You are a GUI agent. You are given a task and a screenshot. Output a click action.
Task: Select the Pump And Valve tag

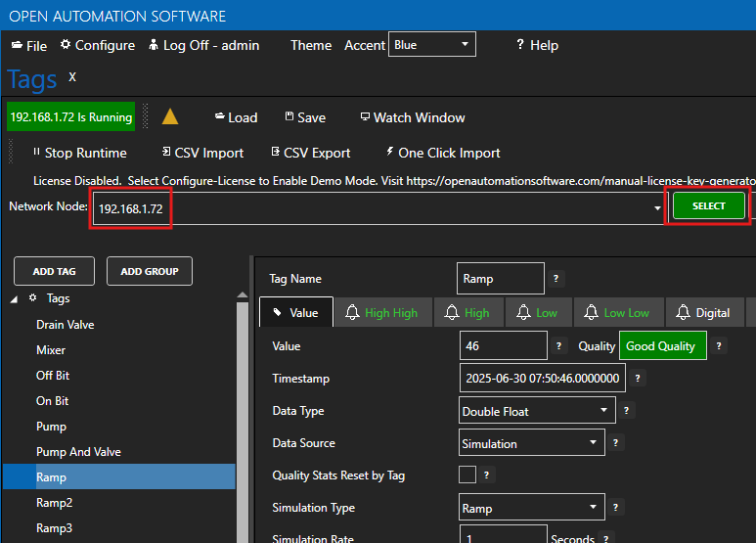[78, 452]
